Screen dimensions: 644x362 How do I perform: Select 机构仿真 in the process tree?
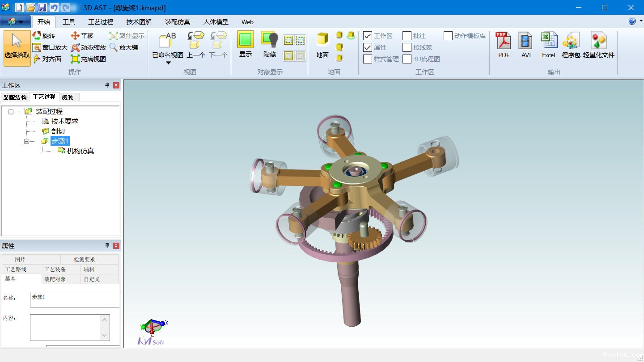[x=80, y=151]
